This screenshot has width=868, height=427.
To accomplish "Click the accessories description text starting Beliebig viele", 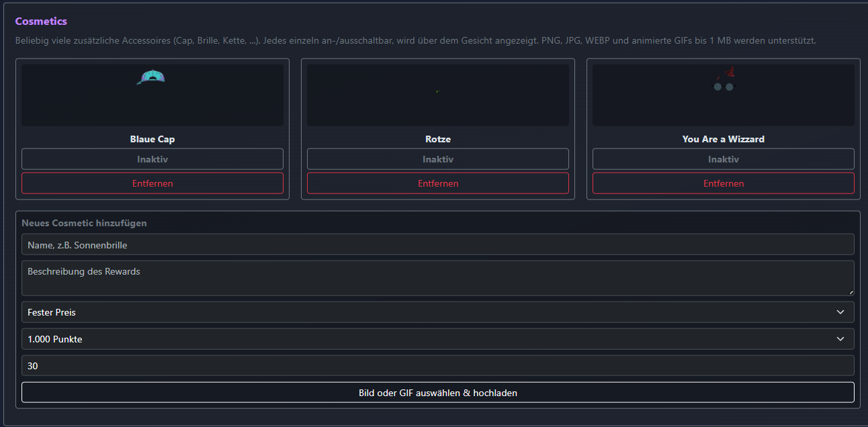I will [415, 41].
